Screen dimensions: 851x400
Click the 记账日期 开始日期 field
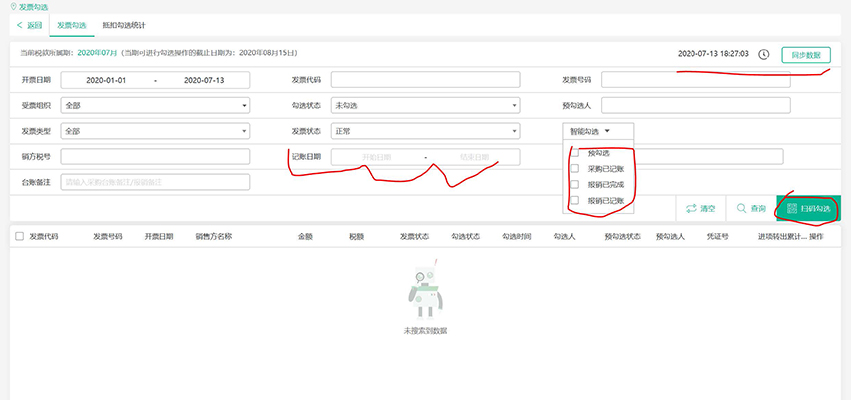[377, 157]
